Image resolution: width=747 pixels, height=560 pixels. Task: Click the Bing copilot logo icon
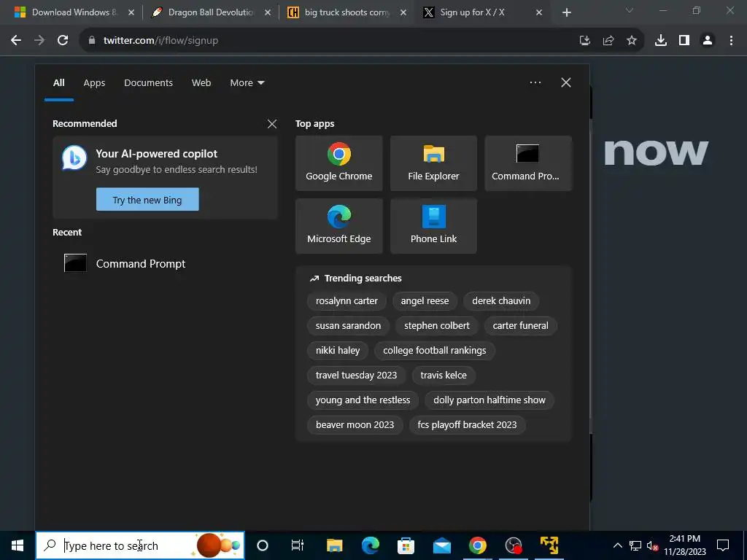point(75,157)
